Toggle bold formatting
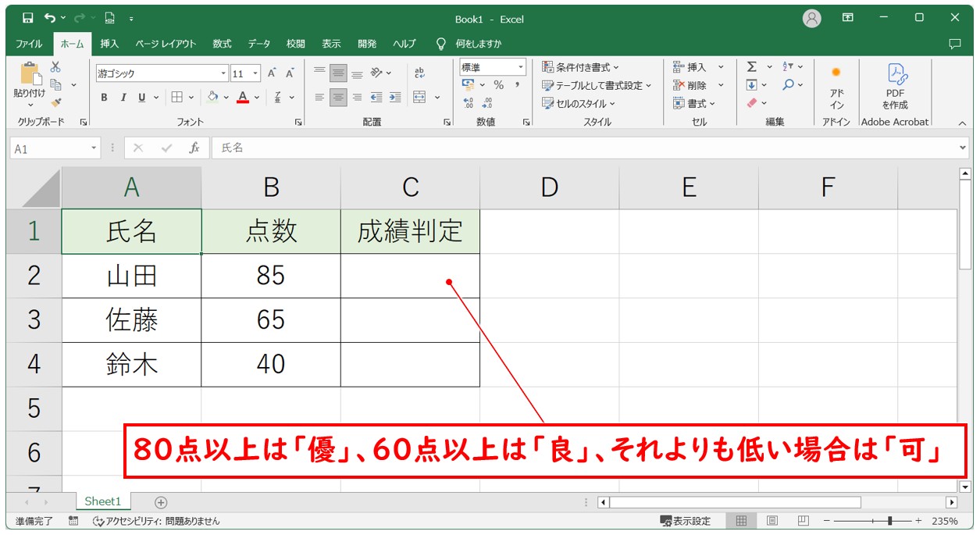 click(104, 98)
